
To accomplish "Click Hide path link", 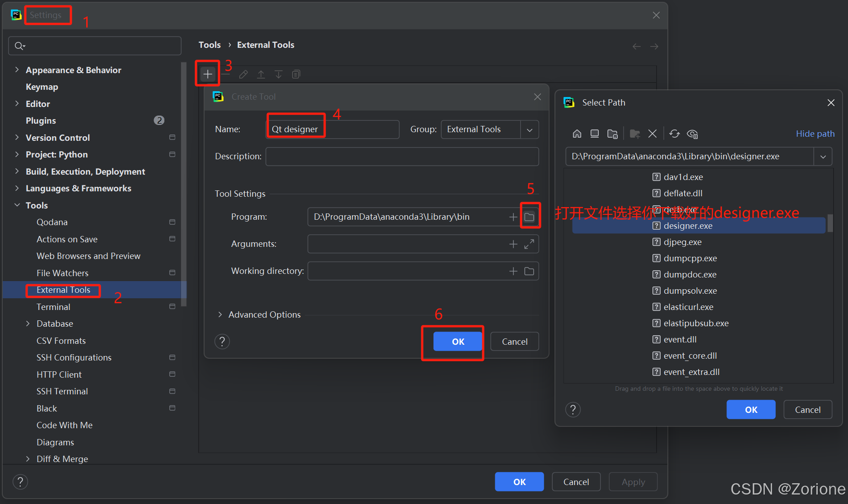I will 815,134.
